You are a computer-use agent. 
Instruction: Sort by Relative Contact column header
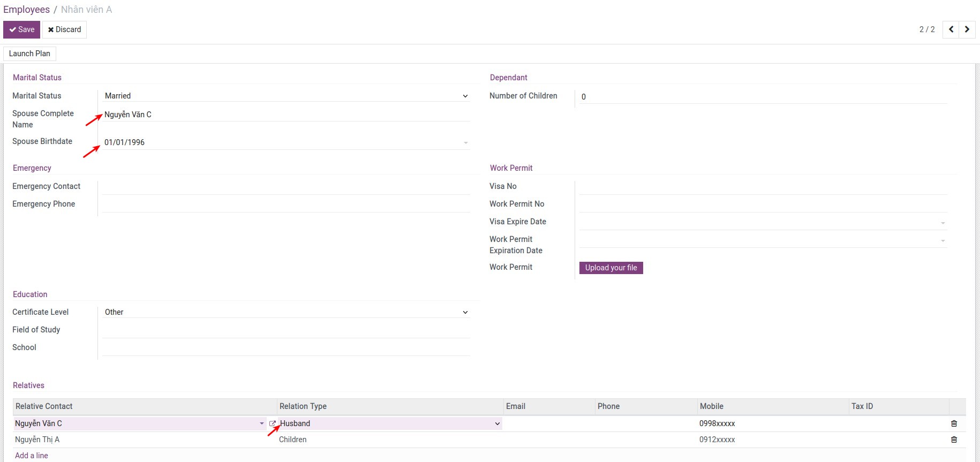click(x=145, y=406)
